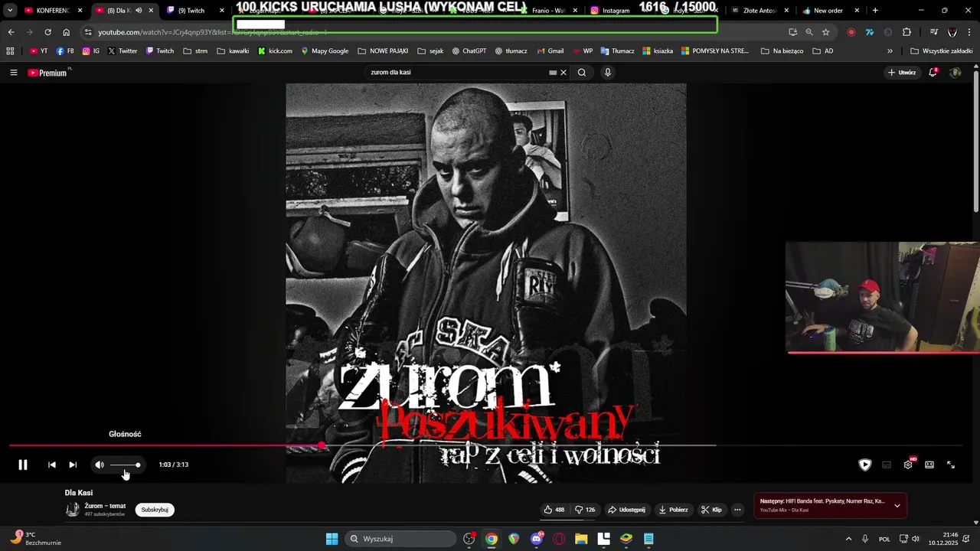Run YouTube search with magnifier button
The height and width of the screenshot is (551, 980).
click(582, 73)
